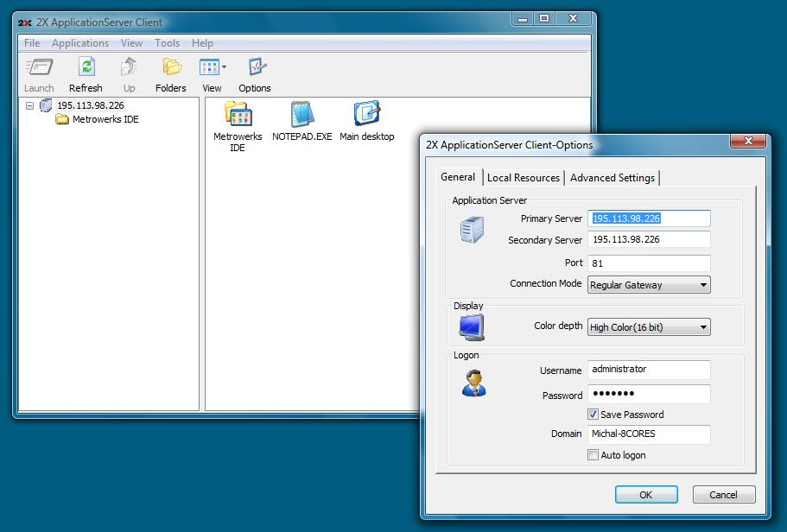Switch to the Local Resources tab
This screenshot has width=787, height=532.
[x=524, y=178]
